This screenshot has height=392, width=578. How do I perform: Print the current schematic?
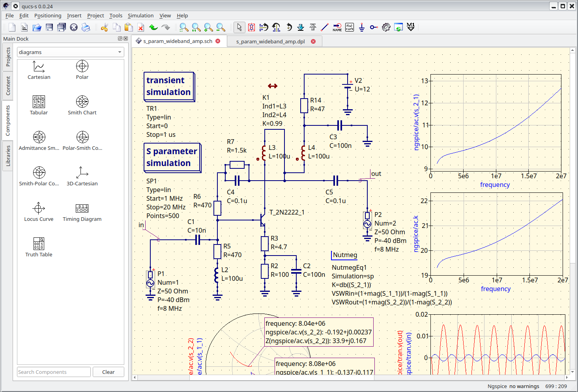tap(86, 27)
